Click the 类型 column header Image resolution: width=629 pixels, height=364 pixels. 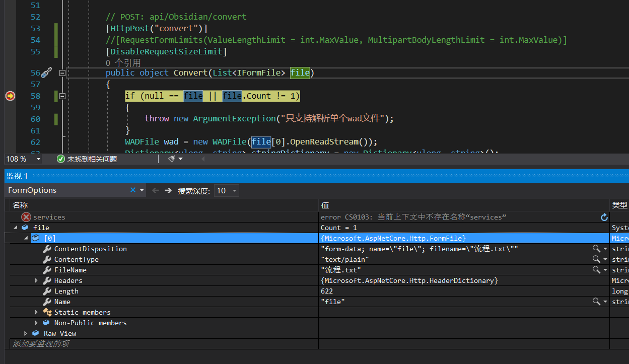[x=620, y=205]
